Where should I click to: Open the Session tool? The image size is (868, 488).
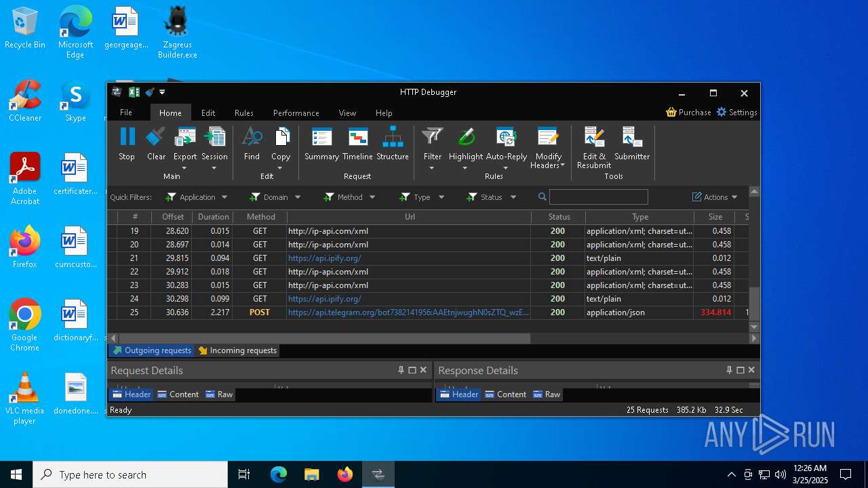pos(214,144)
